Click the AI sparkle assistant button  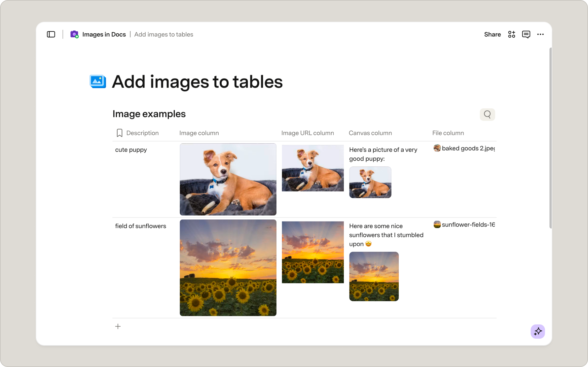tap(538, 331)
